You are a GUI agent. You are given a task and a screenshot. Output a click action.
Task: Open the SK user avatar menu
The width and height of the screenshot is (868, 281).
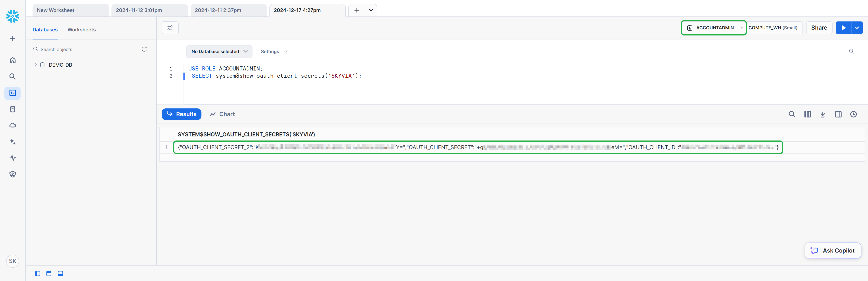(x=12, y=261)
